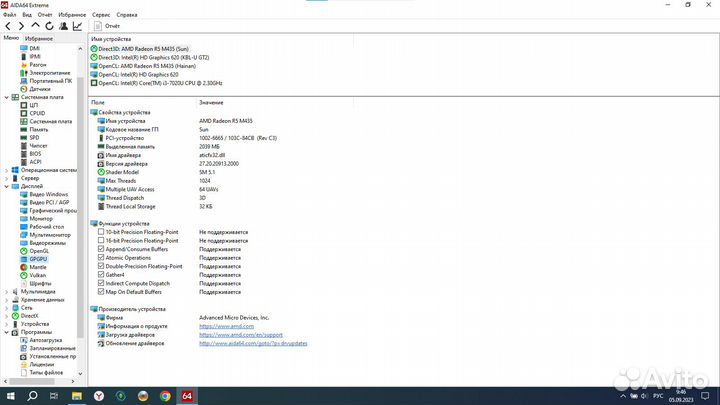
Task: Expand the Хранение данных tree node
Action: (6, 300)
